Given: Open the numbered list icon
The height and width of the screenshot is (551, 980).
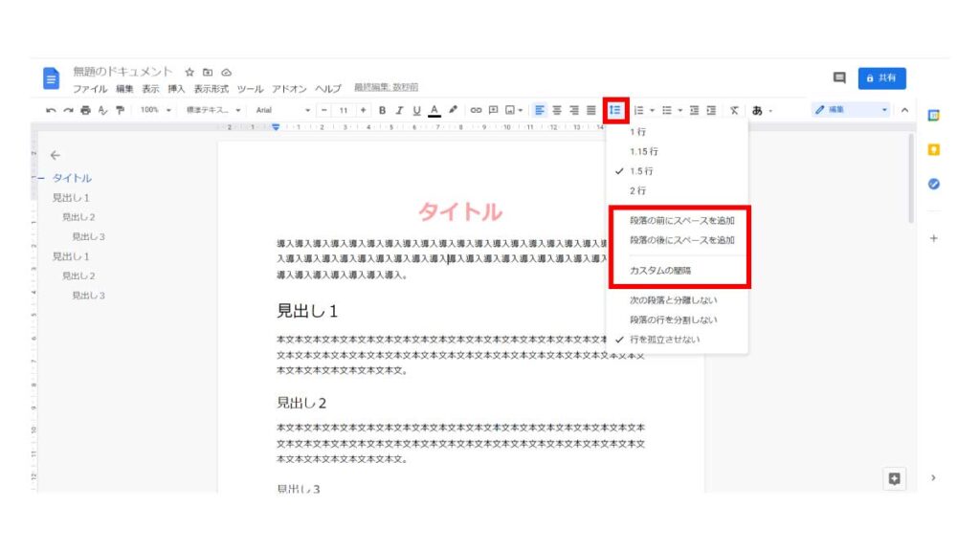Looking at the screenshot, I should (x=638, y=111).
